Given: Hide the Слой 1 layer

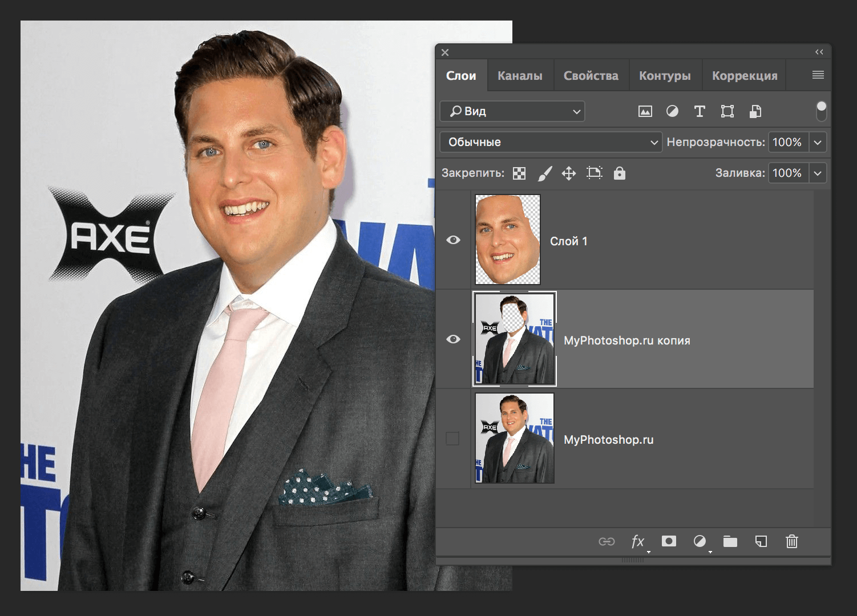Looking at the screenshot, I should [453, 240].
